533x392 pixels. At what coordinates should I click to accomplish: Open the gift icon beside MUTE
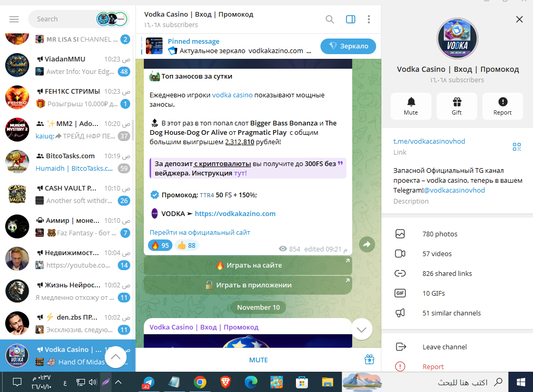click(x=369, y=359)
